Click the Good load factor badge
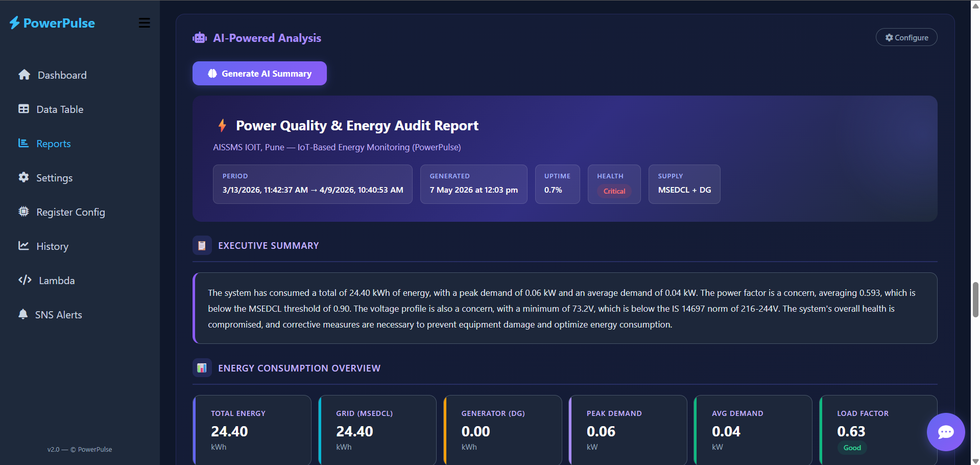Image resolution: width=980 pixels, height=465 pixels. pyautogui.click(x=852, y=448)
